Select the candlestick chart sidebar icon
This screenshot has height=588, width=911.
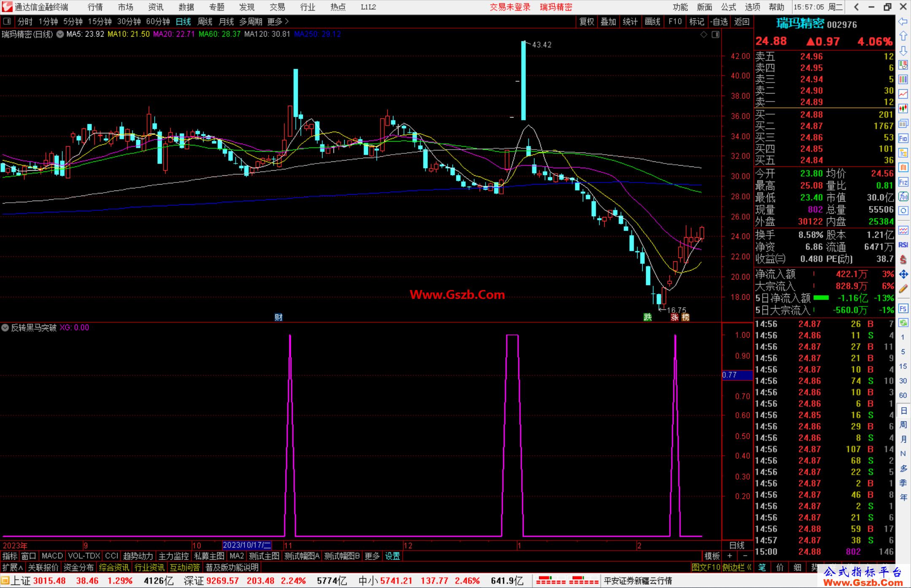(903, 109)
